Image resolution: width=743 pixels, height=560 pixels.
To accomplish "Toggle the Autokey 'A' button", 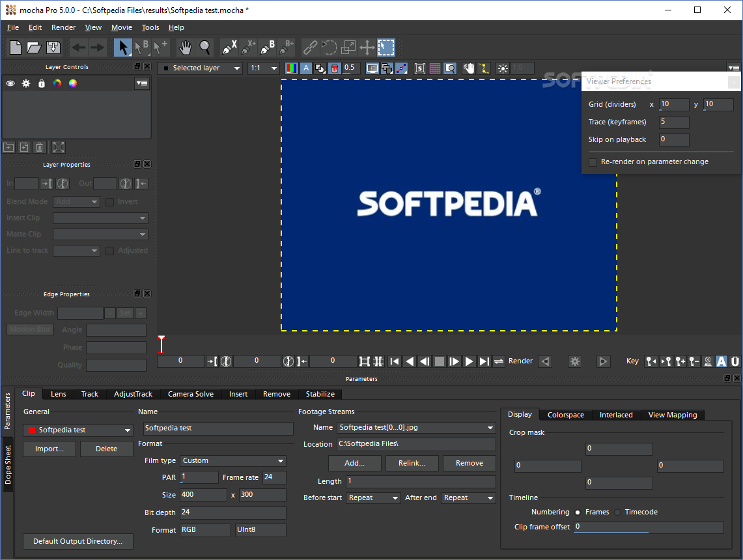I will point(722,361).
